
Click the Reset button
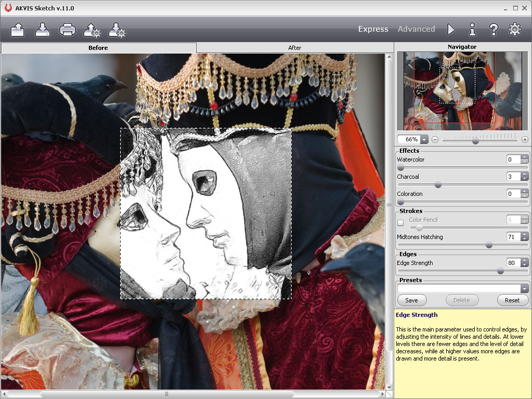click(512, 300)
